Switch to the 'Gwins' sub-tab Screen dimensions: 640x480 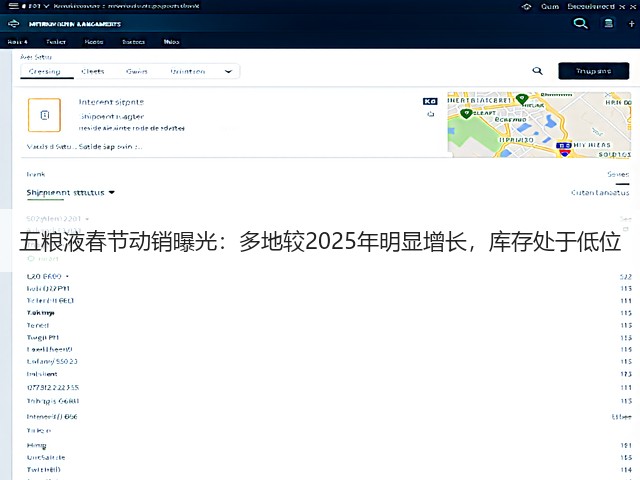pyautogui.click(x=137, y=71)
